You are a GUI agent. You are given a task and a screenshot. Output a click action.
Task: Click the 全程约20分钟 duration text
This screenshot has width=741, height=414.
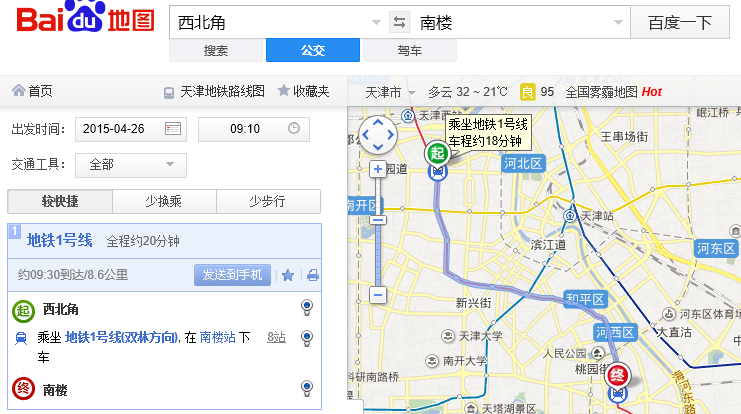[143, 241]
